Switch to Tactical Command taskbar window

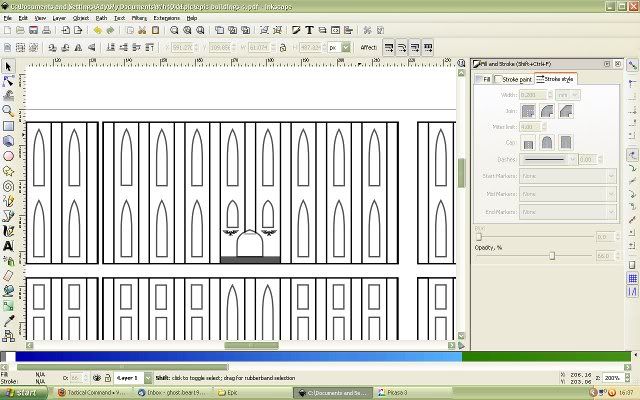click(93, 393)
